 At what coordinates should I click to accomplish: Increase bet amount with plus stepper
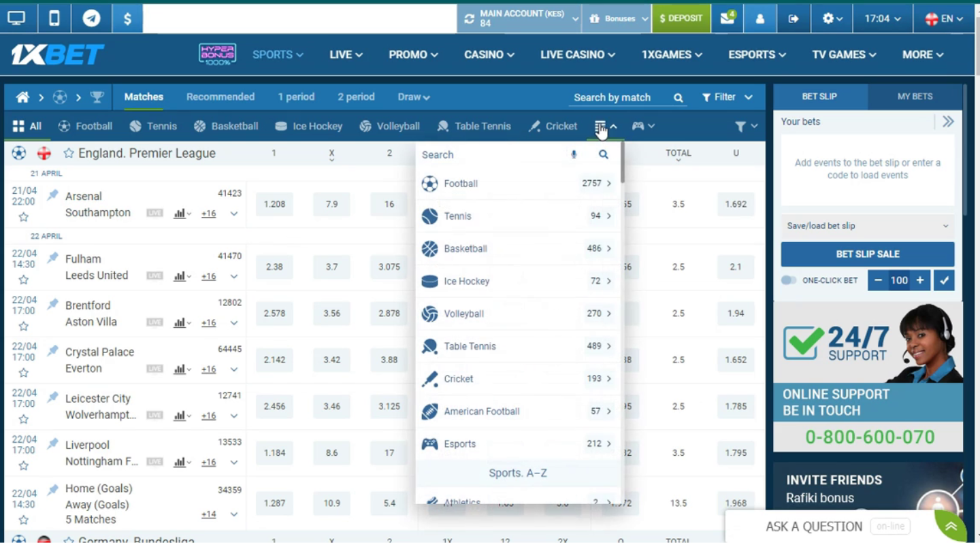coord(920,280)
